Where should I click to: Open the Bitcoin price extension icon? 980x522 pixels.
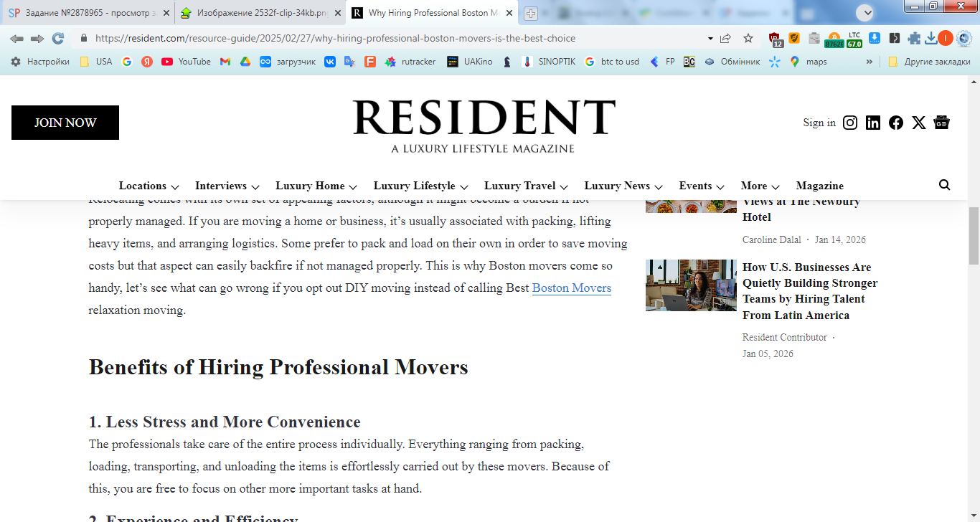tap(834, 39)
